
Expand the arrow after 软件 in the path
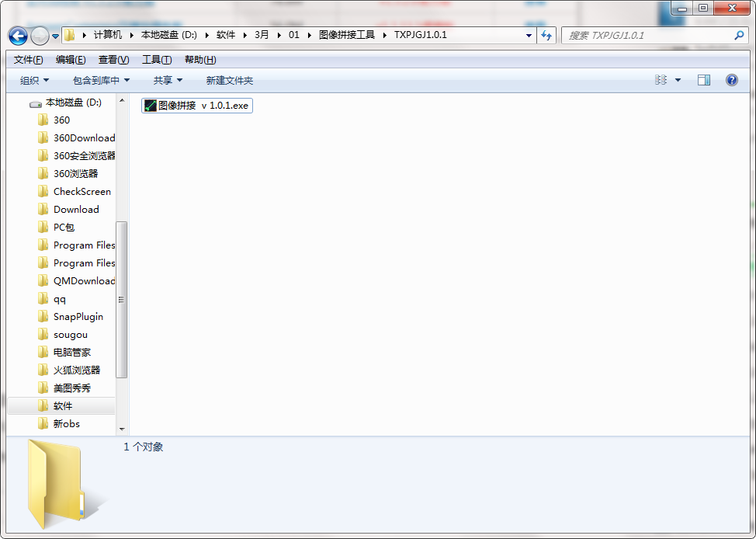coord(245,35)
